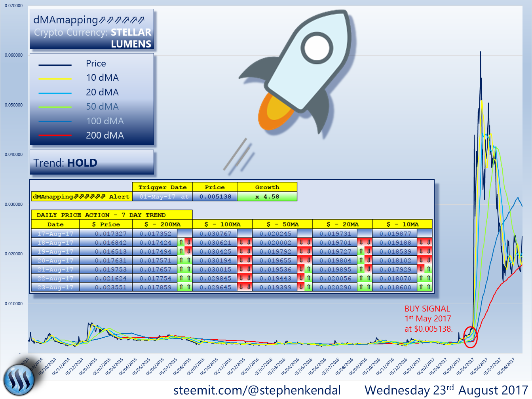Click the 50MA value 0.020245
Screen dimensions: 532x399
[x=275, y=234]
